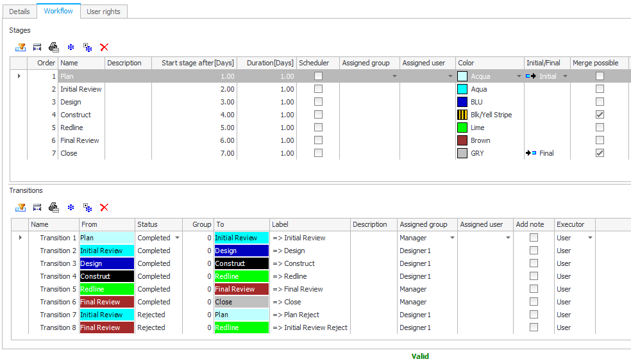This screenshot has width=631, height=364.
Task: Auto-fit column widths in Transitions toolbar
Action: click(37, 208)
